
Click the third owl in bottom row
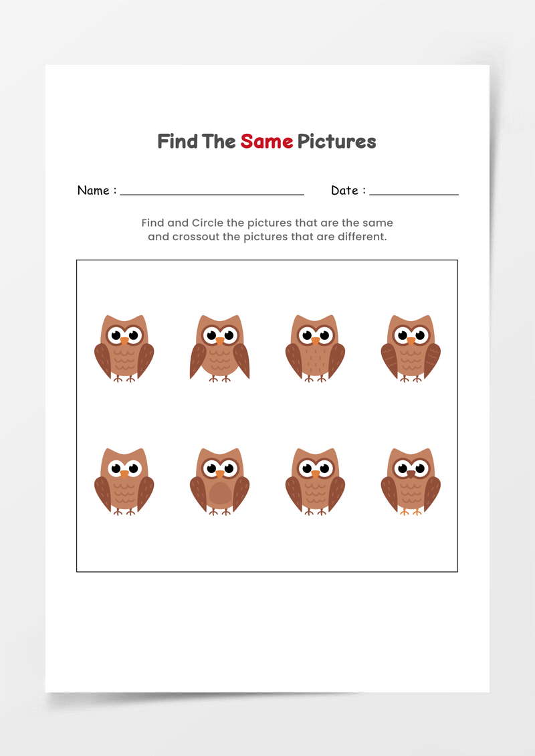click(x=315, y=481)
